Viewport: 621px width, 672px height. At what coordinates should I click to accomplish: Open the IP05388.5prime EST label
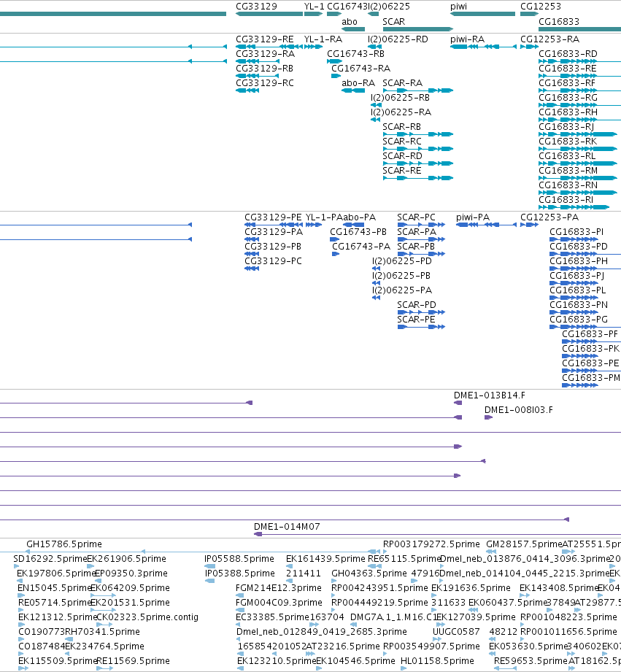[239, 573]
